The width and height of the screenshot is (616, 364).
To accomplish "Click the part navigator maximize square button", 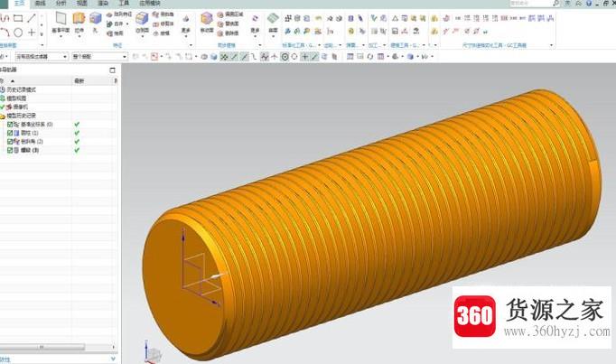I will 112,70.
